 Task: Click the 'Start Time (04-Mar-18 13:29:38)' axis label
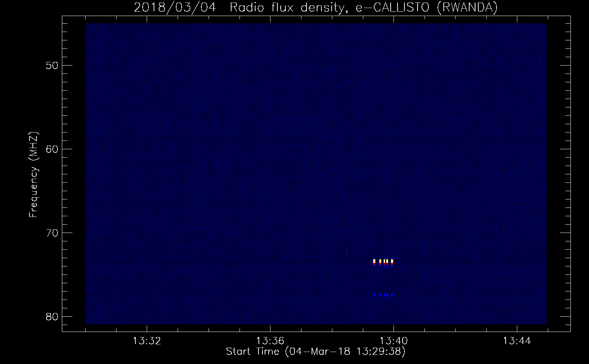316,352
